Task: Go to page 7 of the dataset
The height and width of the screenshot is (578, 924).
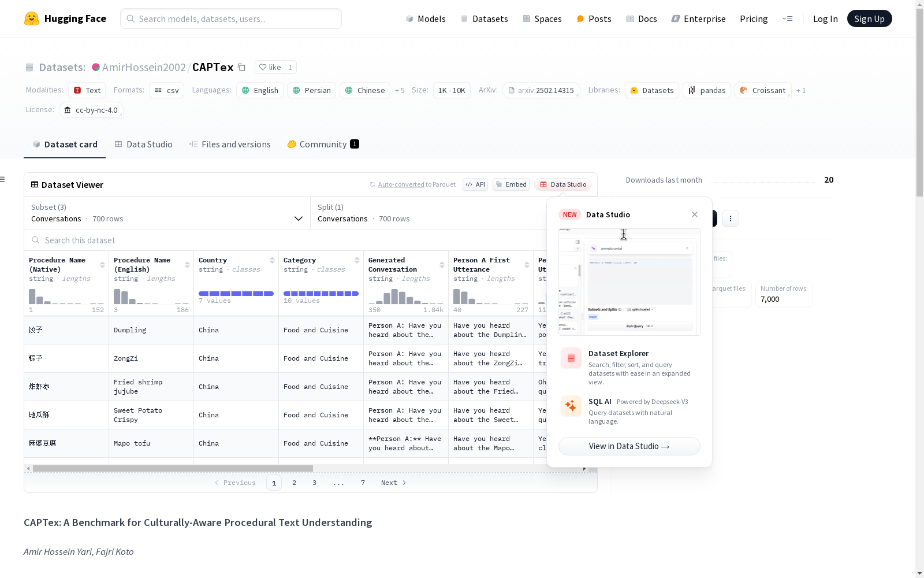Action: (363, 483)
